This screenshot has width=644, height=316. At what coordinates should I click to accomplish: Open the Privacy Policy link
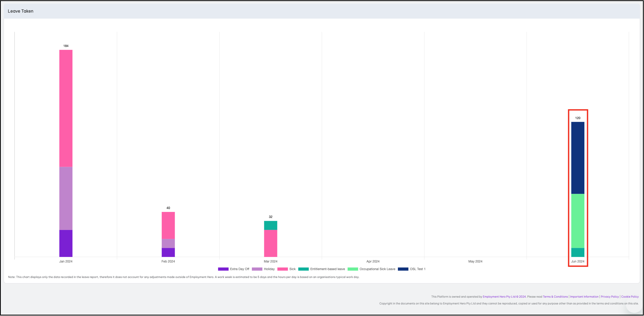point(610,297)
